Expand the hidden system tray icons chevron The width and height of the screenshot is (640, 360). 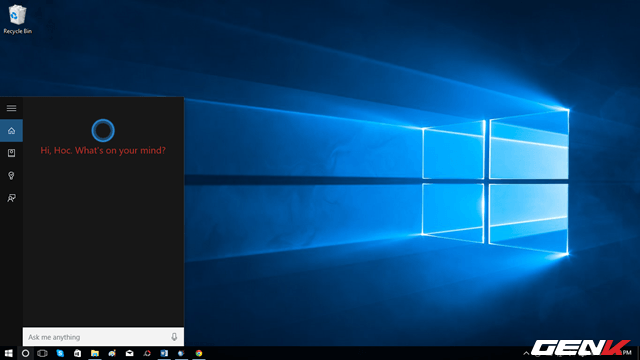(526, 353)
